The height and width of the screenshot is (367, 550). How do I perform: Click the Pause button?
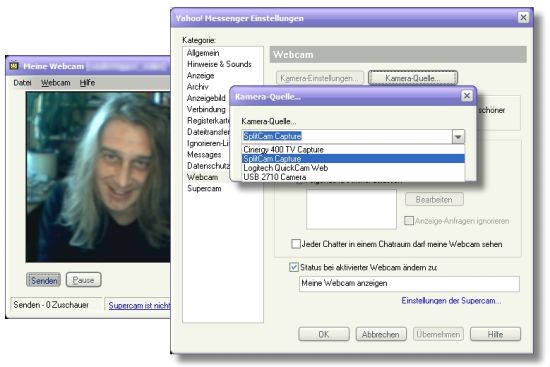pos(83,280)
